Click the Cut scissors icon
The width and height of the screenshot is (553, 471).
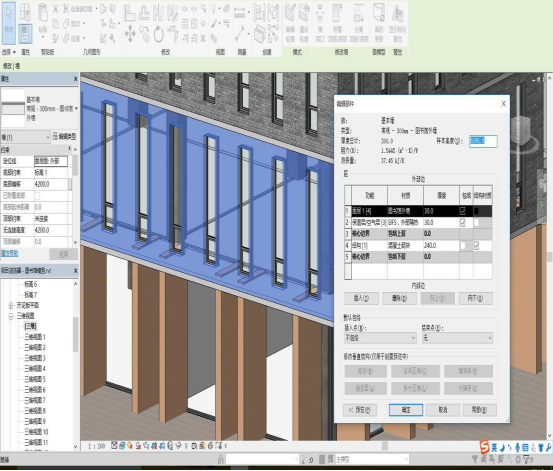coord(55,9)
